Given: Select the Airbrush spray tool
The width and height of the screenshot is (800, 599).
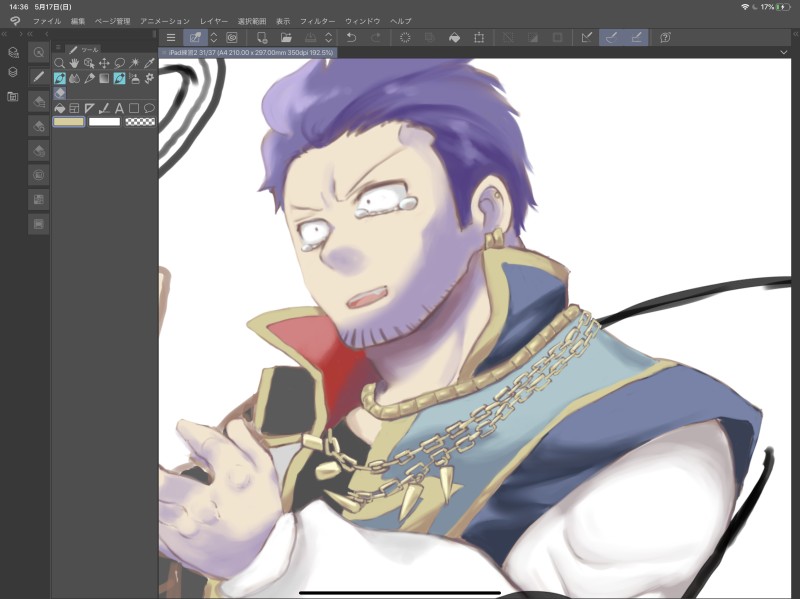Looking at the screenshot, I should coord(134,78).
